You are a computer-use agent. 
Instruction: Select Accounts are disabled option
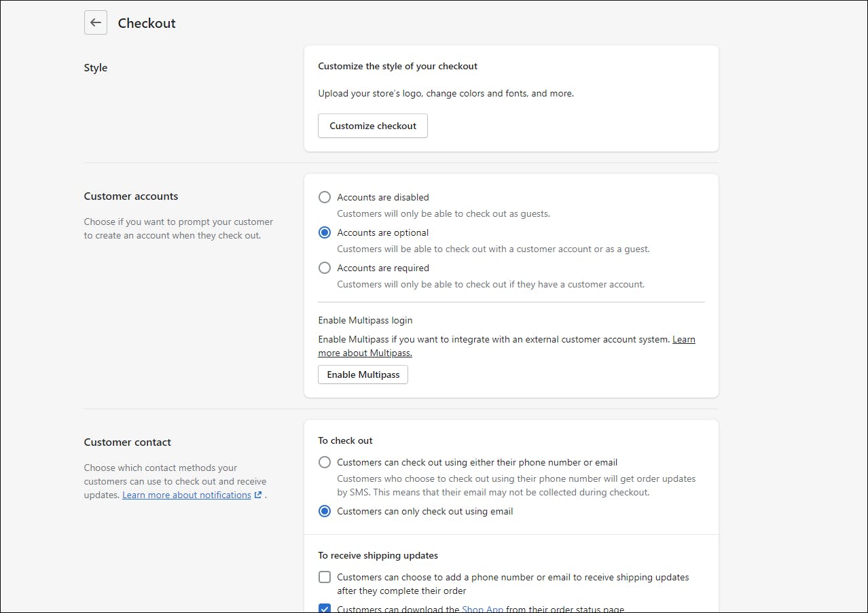tap(325, 197)
